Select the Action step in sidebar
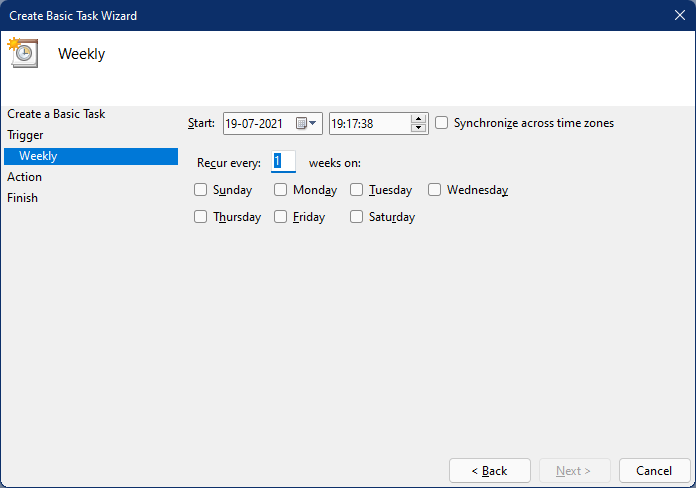Image resolution: width=696 pixels, height=488 pixels. click(x=24, y=177)
